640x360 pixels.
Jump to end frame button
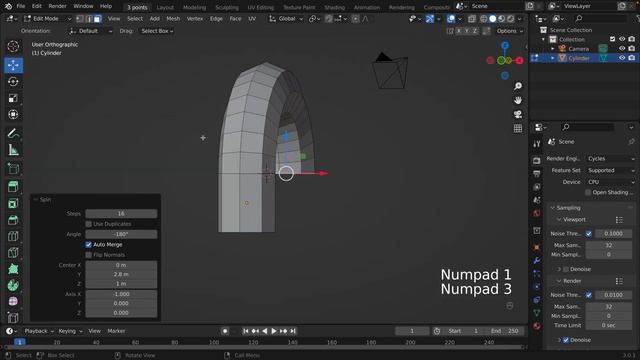pyautogui.click(x=293, y=331)
